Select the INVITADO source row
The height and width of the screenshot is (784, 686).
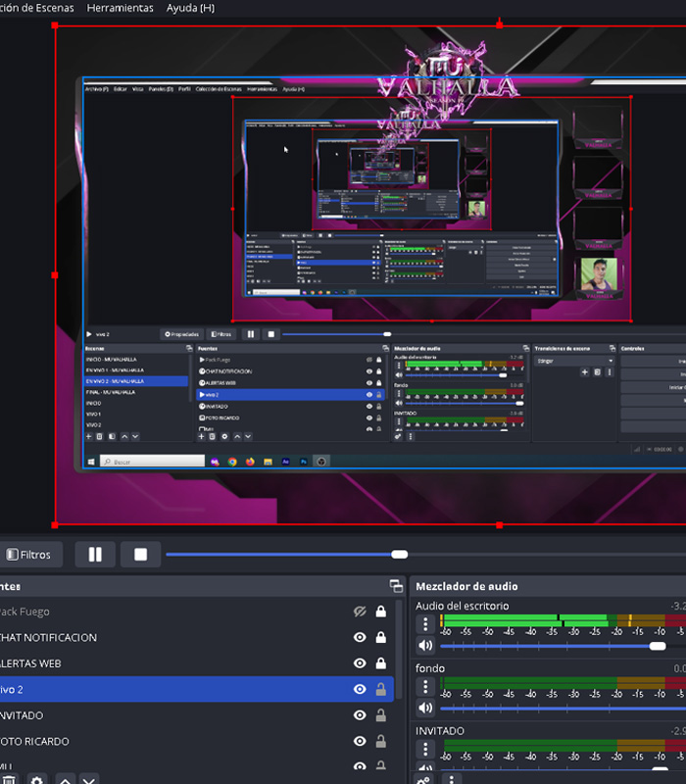(x=197, y=715)
